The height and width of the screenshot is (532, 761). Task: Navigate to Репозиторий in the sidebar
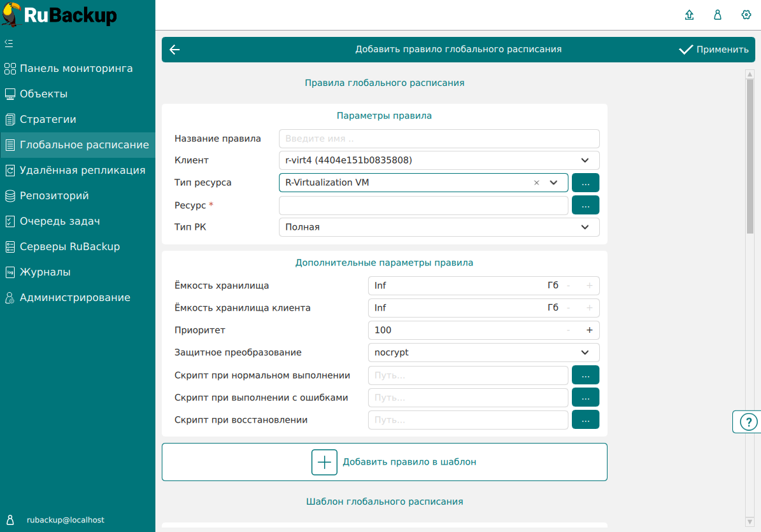pyautogui.click(x=54, y=196)
